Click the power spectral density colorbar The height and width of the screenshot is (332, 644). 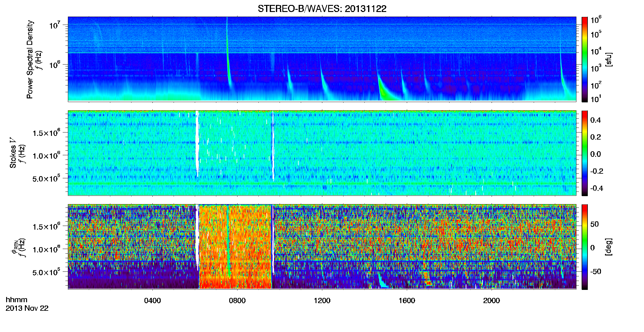585,59
